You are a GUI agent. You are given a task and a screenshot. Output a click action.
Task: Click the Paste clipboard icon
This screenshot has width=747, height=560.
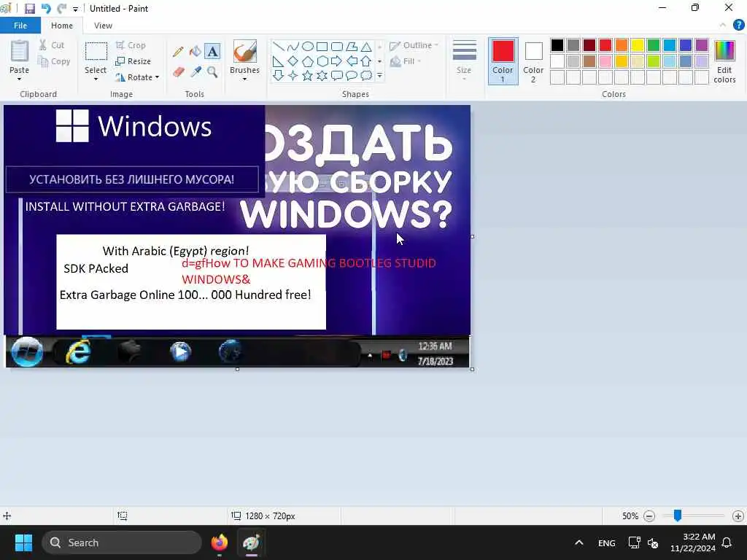click(20, 51)
